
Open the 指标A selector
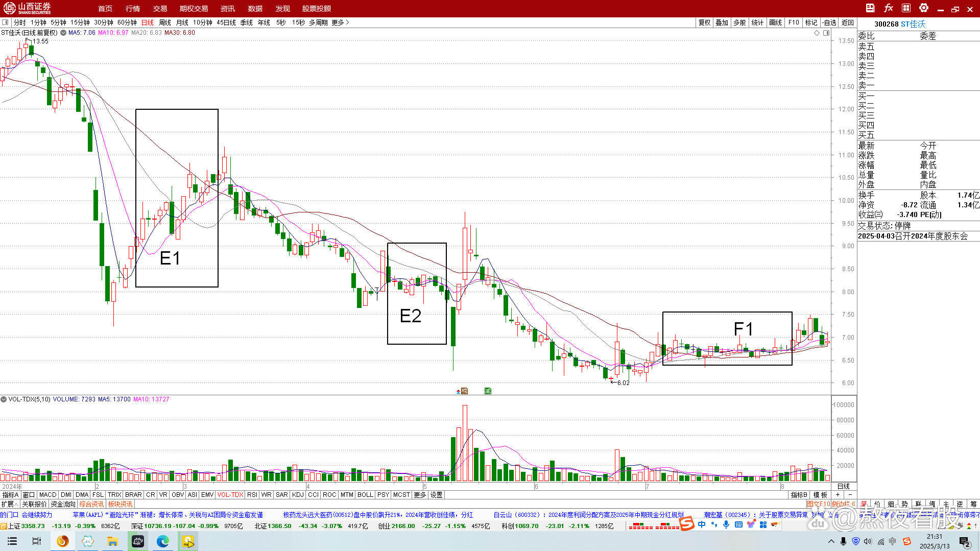pos(10,495)
